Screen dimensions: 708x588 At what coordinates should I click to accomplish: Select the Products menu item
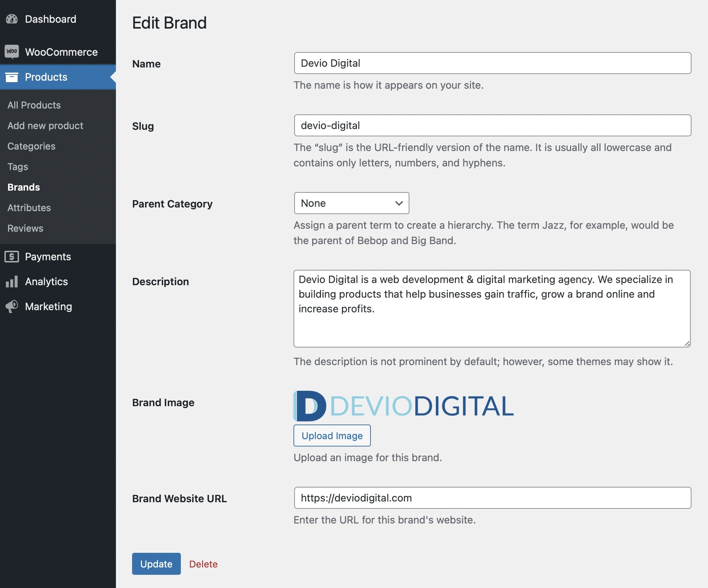tap(58, 77)
